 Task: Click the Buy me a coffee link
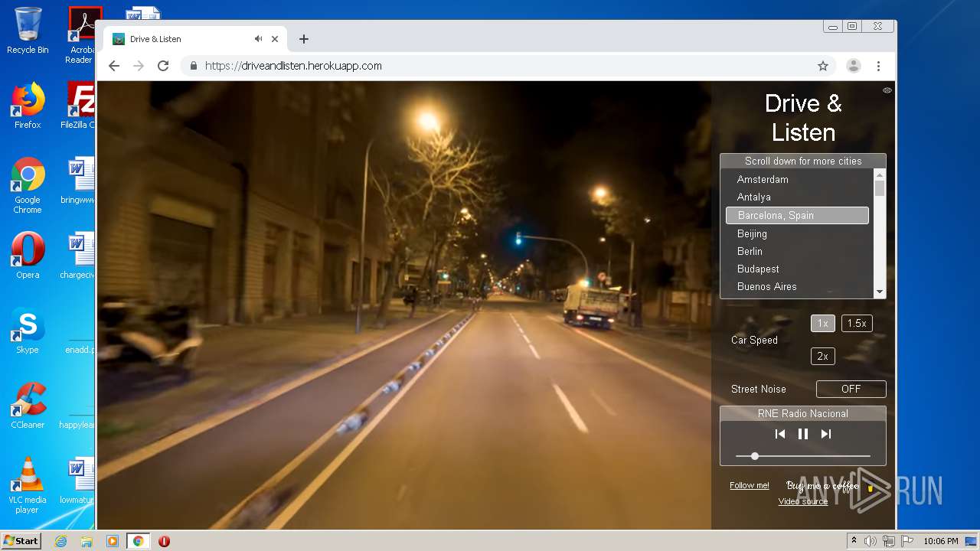[x=830, y=486]
